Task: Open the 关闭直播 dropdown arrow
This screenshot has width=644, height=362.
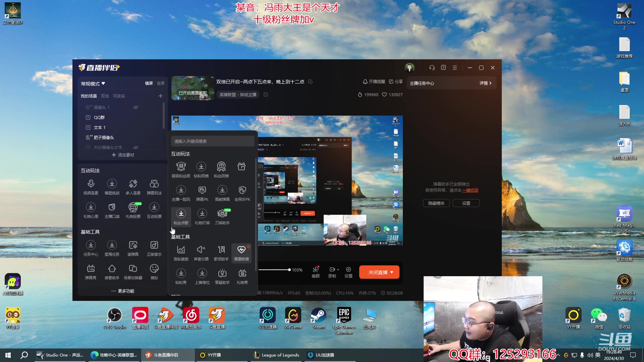Action: [392, 272]
